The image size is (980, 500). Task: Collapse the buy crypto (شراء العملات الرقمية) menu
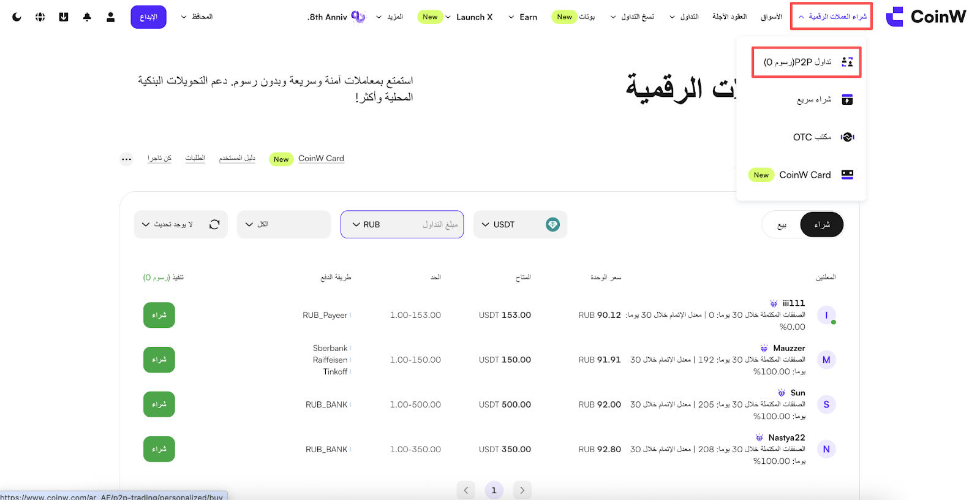[832, 17]
